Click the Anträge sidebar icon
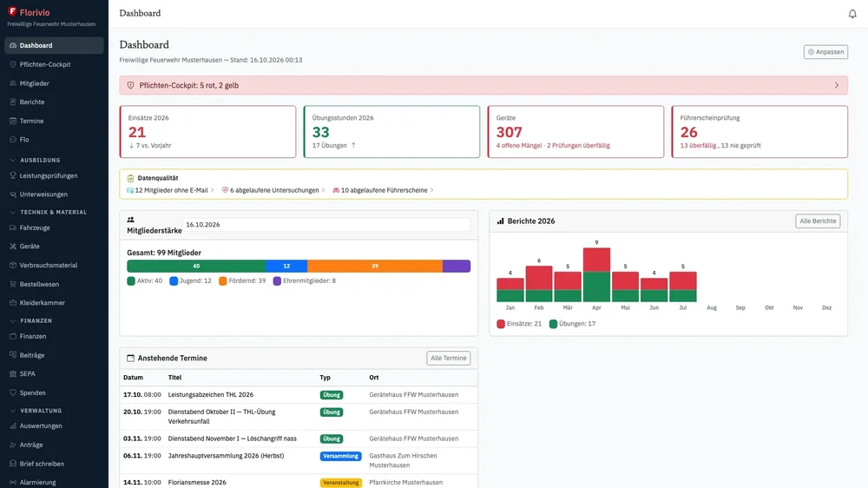 coord(13,445)
